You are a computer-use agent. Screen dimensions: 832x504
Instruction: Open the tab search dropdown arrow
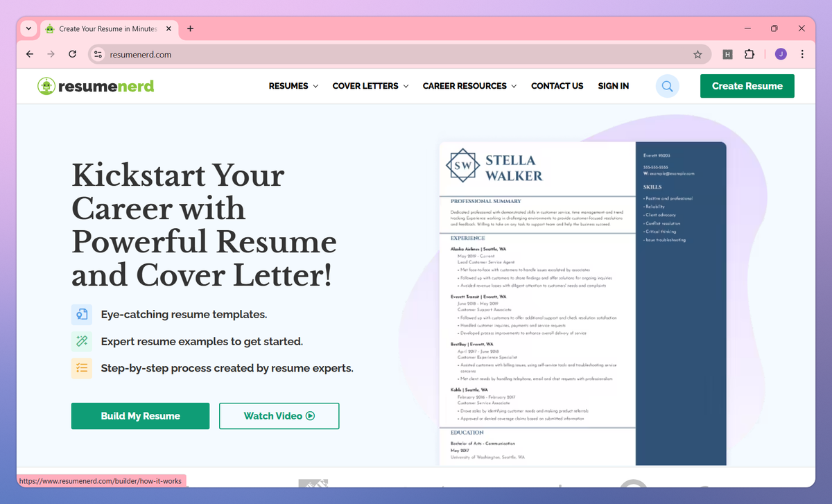(28, 29)
